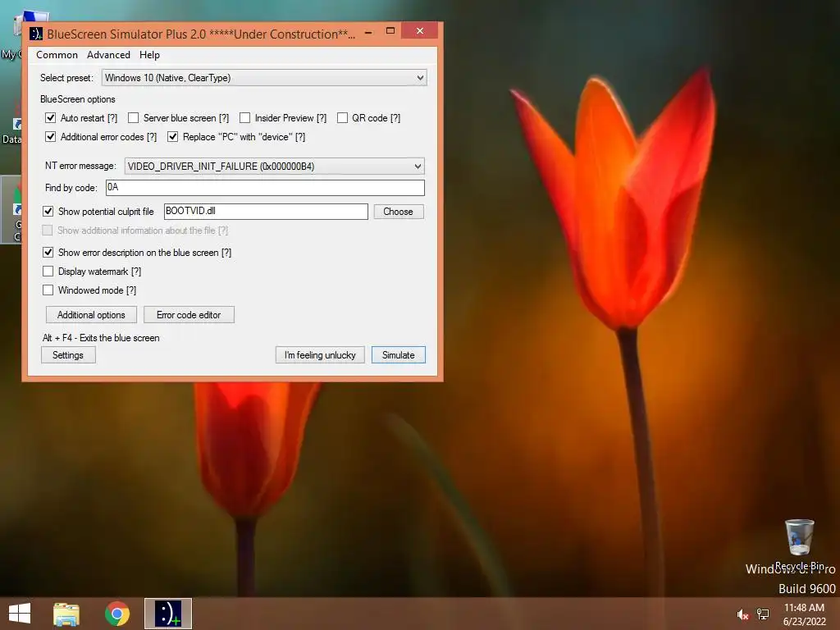Open the Advanced menu
840x630 pixels.
point(108,55)
